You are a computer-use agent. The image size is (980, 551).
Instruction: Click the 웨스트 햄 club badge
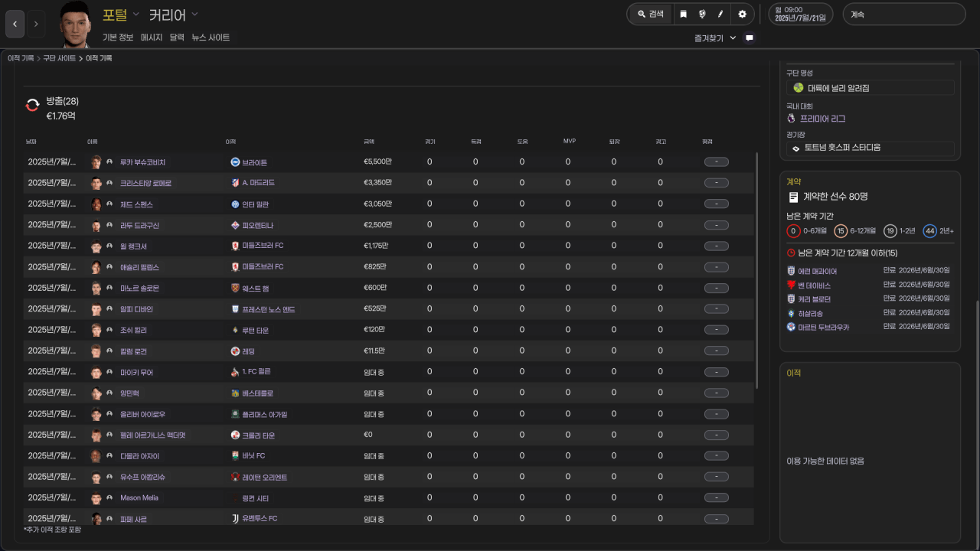coord(235,288)
